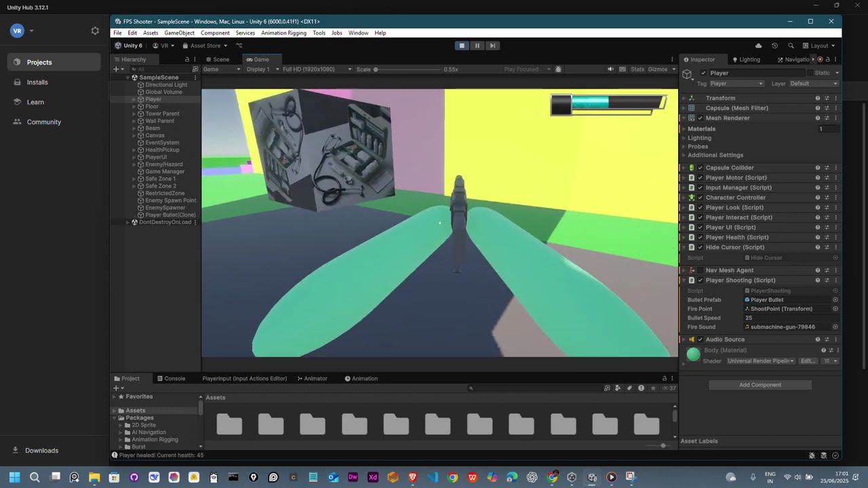Open the Layer dropdown showing Default

point(814,83)
